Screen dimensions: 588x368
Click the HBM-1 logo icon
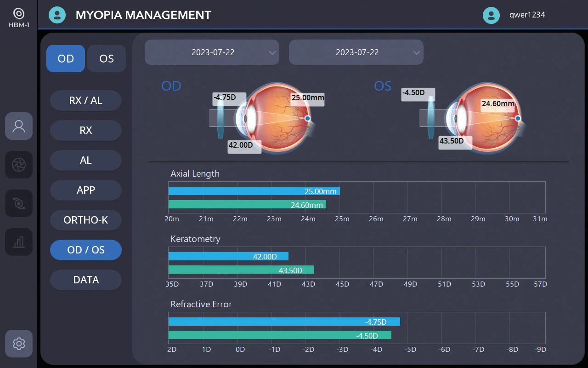(x=19, y=13)
